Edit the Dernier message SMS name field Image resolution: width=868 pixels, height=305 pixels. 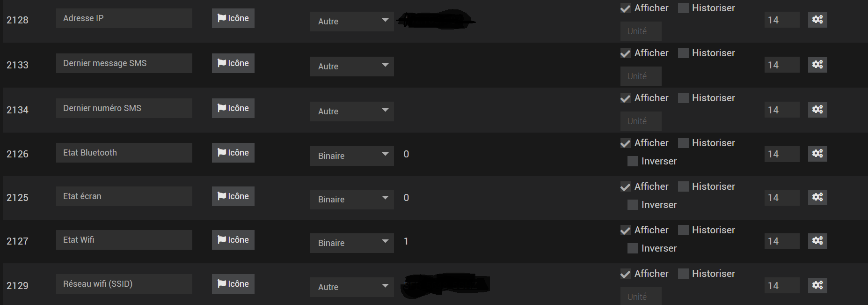(x=124, y=63)
